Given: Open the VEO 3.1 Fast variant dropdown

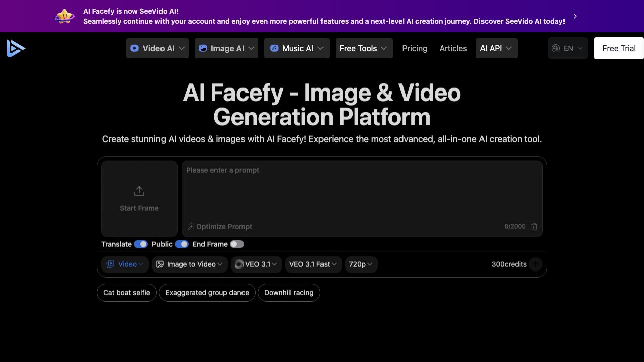Looking at the screenshot, I should point(313,264).
